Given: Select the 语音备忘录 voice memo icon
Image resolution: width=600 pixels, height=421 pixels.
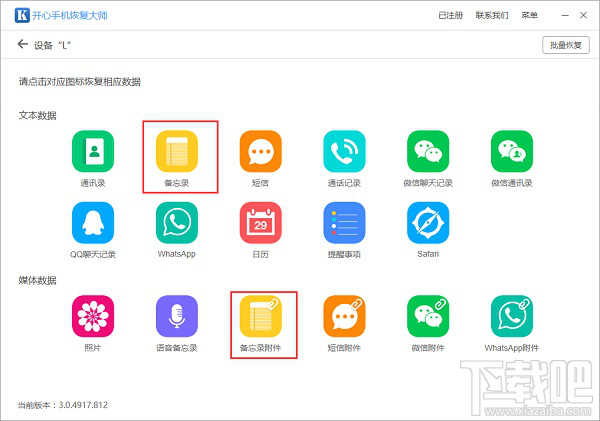Looking at the screenshot, I should [x=177, y=316].
